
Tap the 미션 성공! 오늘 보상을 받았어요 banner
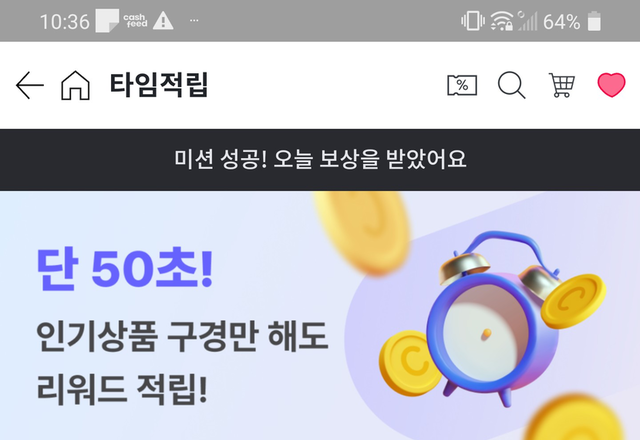(x=320, y=160)
